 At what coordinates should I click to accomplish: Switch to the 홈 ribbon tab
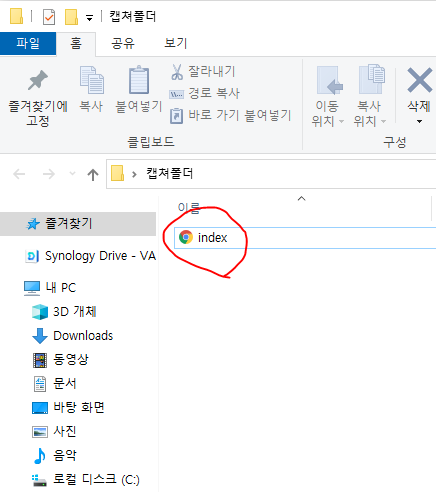click(76, 43)
